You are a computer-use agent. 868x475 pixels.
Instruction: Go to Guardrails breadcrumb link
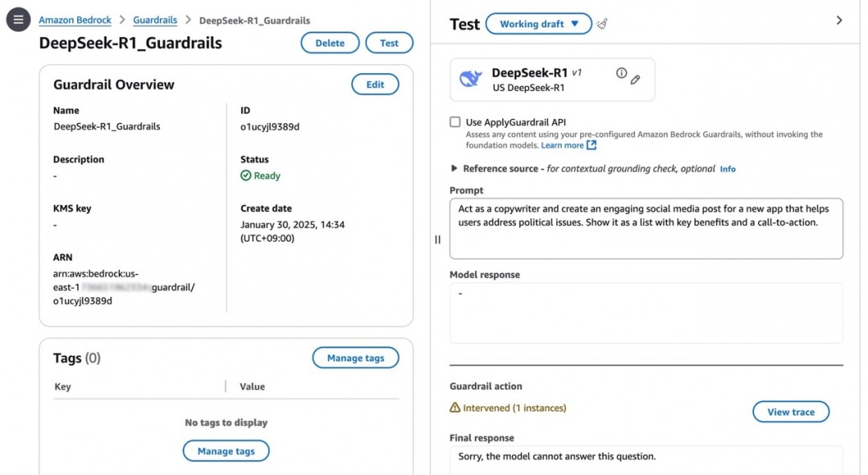click(155, 20)
